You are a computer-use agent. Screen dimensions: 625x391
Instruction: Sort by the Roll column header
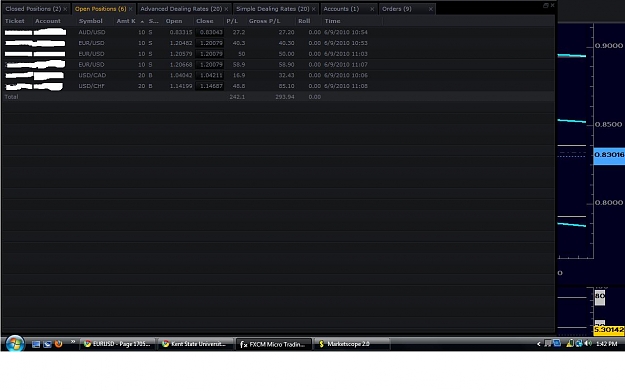[x=304, y=21]
